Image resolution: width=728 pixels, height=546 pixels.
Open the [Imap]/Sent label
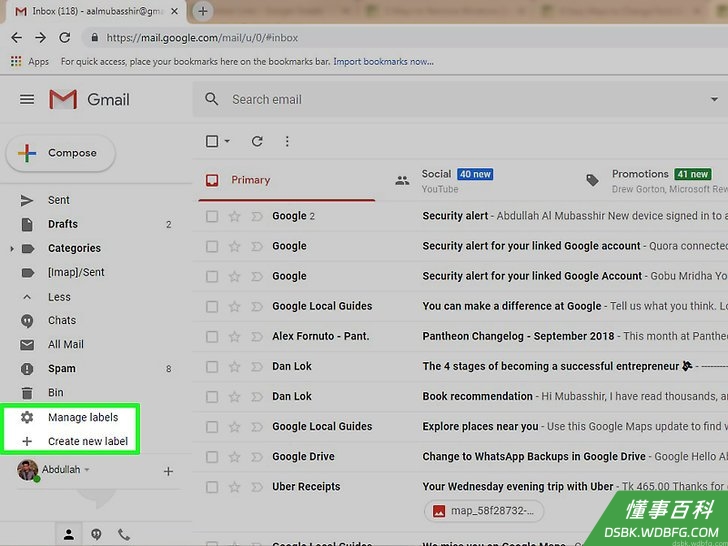click(76, 273)
